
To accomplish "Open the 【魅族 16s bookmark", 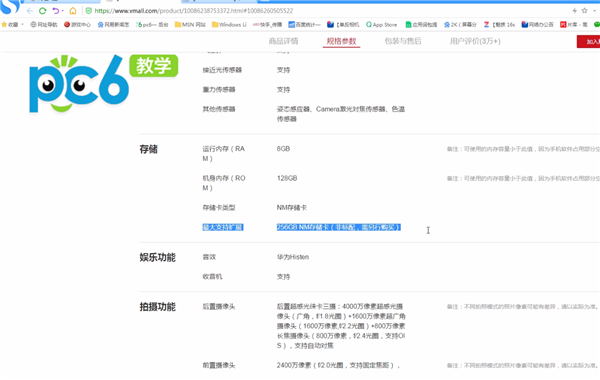I will pos(499,24).
